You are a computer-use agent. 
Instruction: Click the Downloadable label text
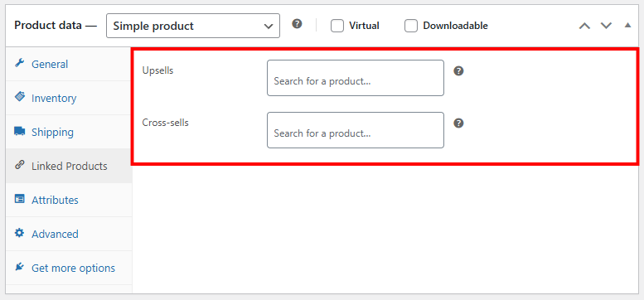pyautogui.click(x=456, y=26)
